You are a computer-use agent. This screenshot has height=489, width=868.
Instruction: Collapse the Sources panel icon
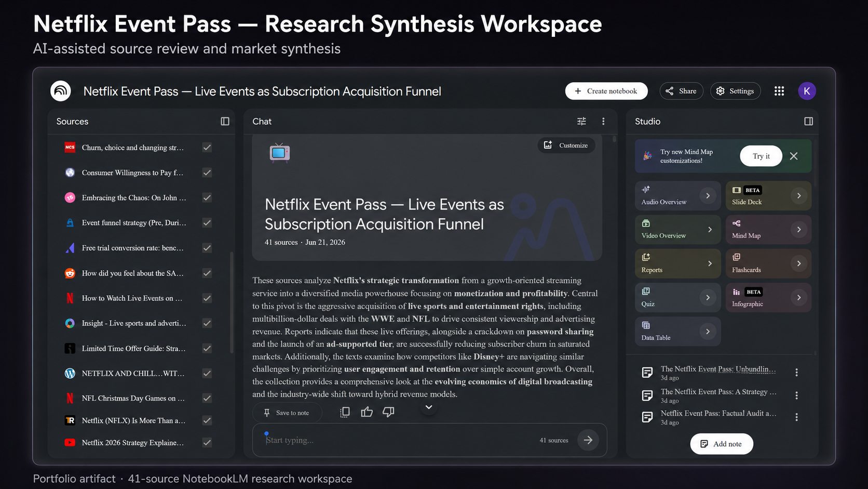225,121
